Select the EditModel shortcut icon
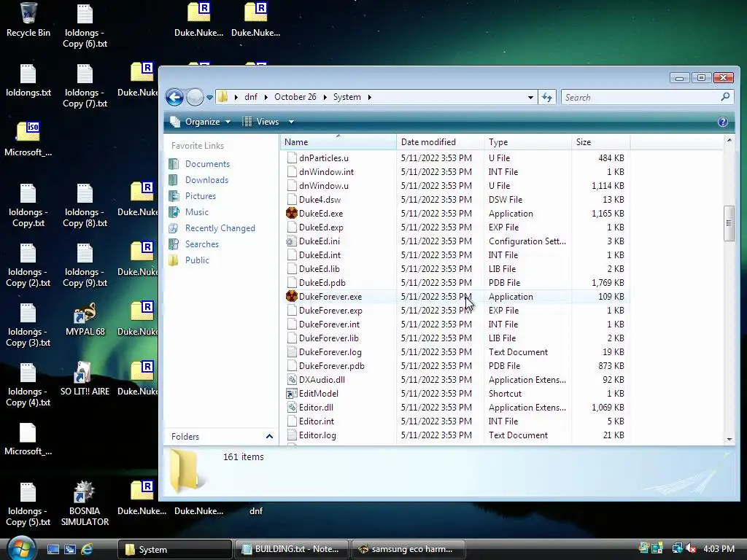 (x=292, y=393)
